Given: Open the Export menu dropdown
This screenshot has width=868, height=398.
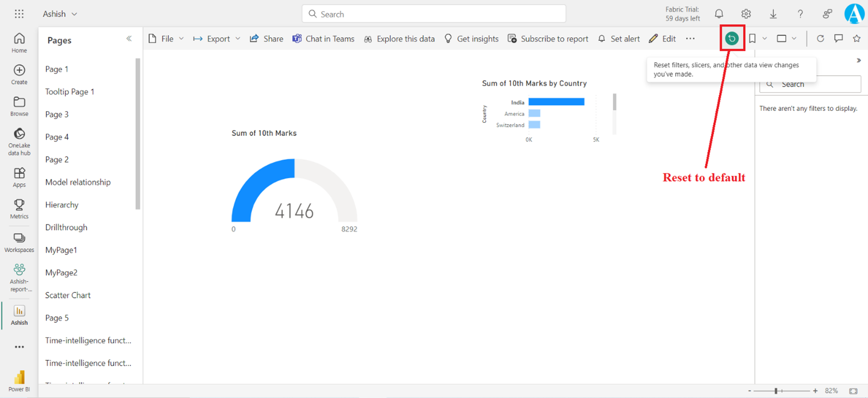Looking at the screenshot, I should click(x=216, y=39).
